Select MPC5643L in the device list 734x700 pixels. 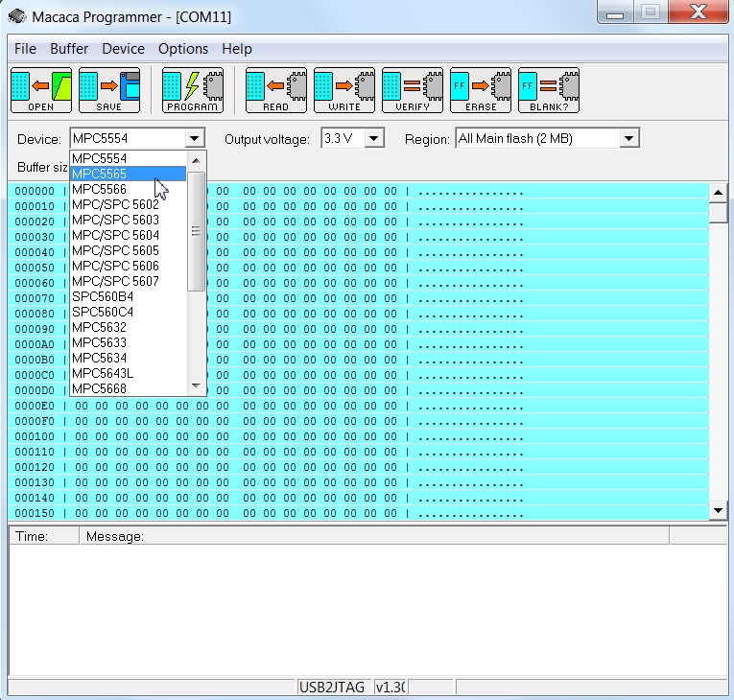tap(103, 373)
